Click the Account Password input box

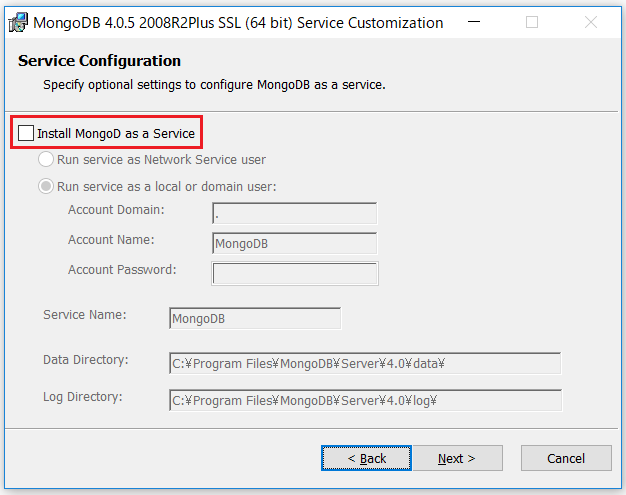point(294,273)
